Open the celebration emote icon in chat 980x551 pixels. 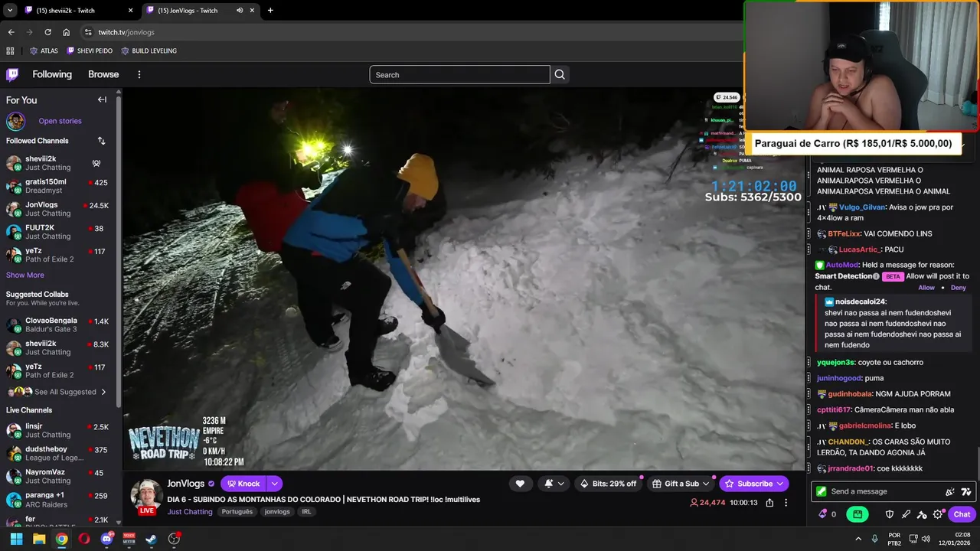[x=950, y=491]
